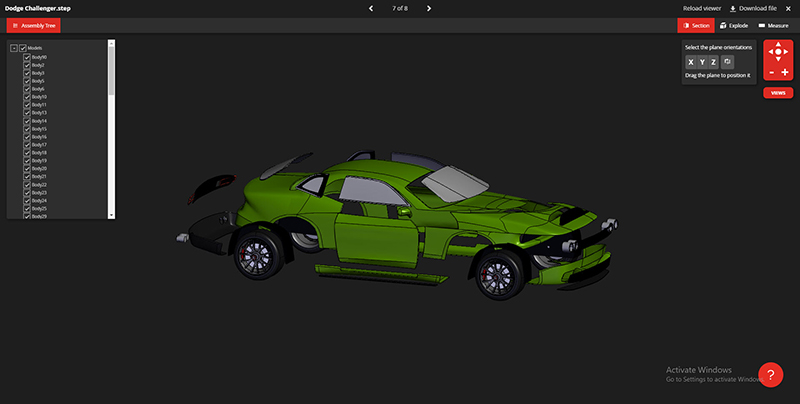Uncheck the Models root checkbox
Image resolution: width=800 pixels, height=404 pixels.
[23, 48]
